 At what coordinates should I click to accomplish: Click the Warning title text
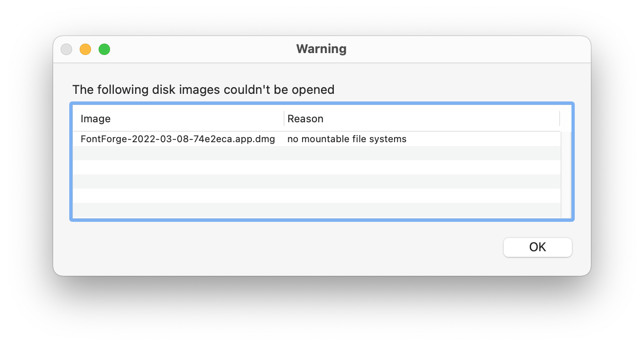[322, 49]
